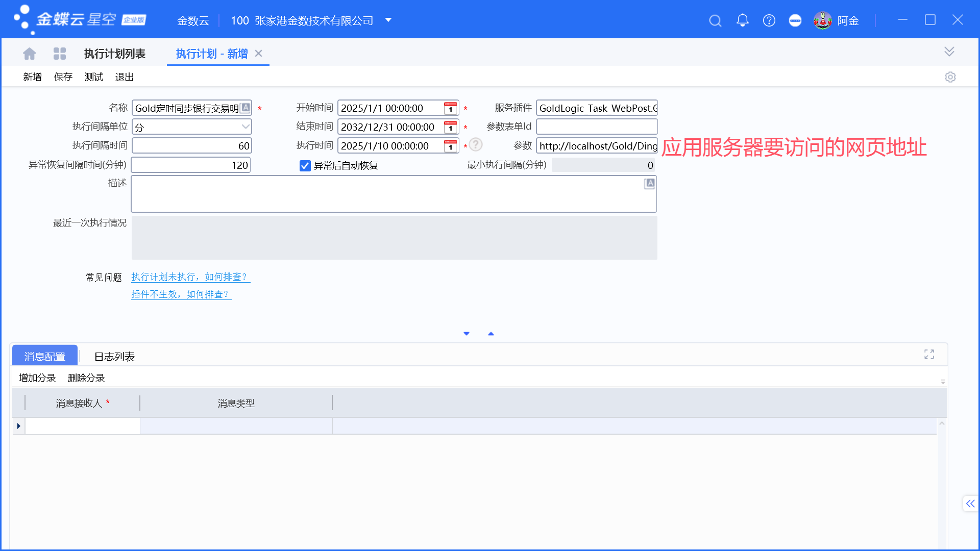
Task: Click 保存 toolbar button
Action: click(63, 77)
